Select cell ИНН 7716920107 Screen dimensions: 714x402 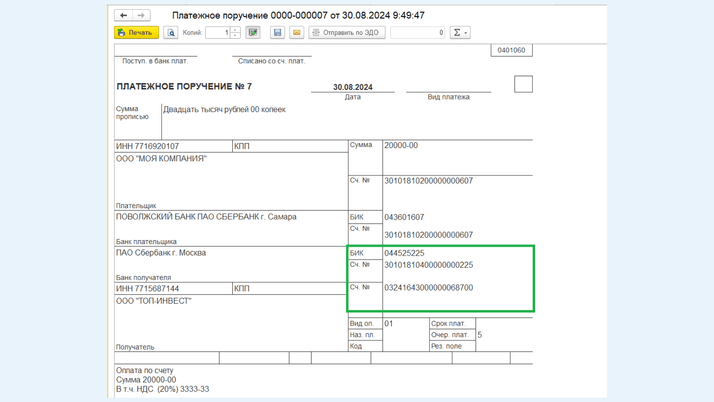click(x=173, y=146)
